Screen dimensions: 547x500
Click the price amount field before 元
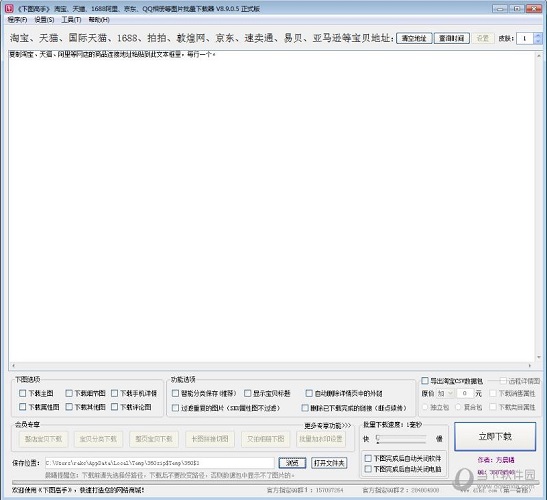click(465, 394)
